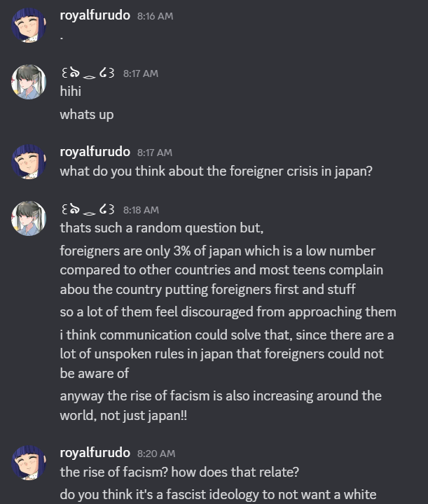
Task: Select 'foreigners are only 3% of japan' message
Action: [221, 270]
